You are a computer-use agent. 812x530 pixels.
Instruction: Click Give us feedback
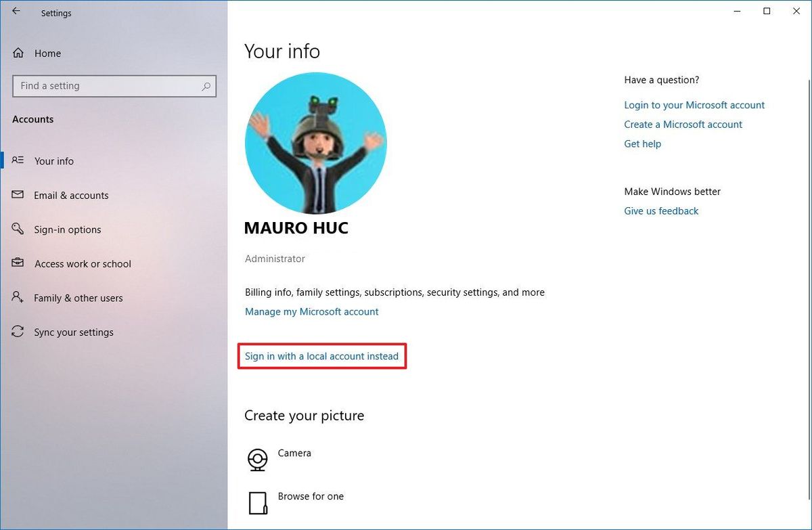[661, 211]
